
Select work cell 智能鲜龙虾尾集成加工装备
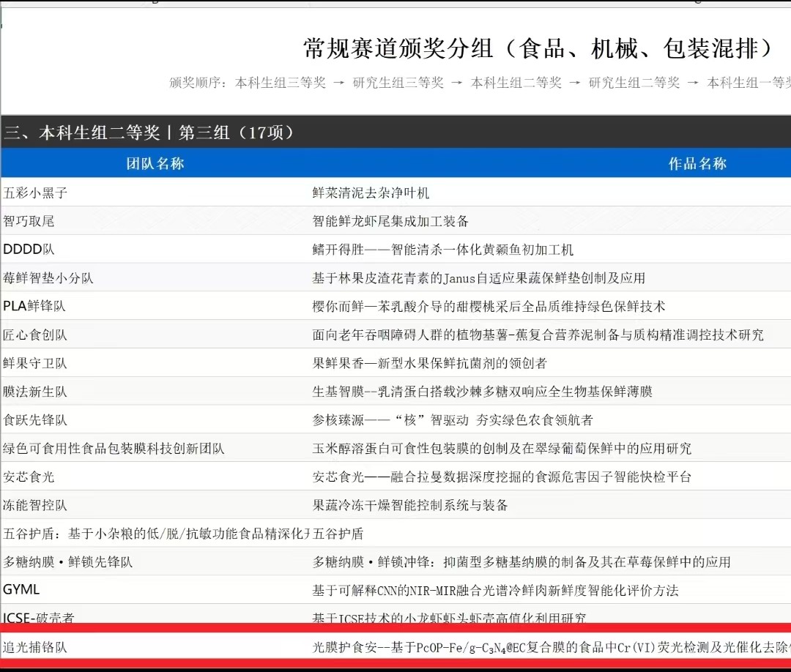[x=390, y=221]
